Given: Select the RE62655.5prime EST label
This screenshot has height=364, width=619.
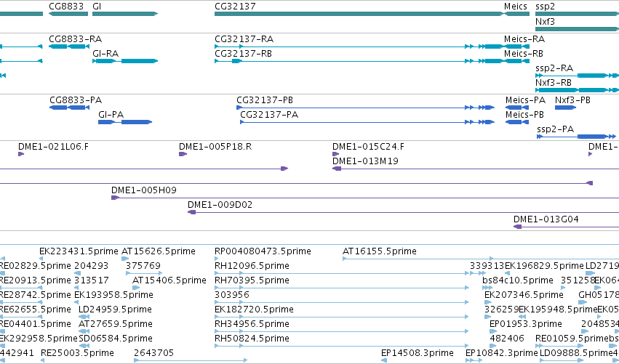Looking at the screenshot, I should [x=35, y=310].
